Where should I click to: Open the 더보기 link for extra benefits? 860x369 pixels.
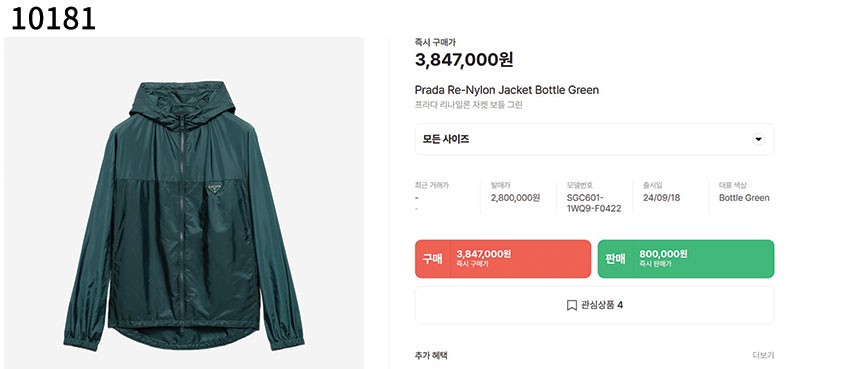coord(763,355)
